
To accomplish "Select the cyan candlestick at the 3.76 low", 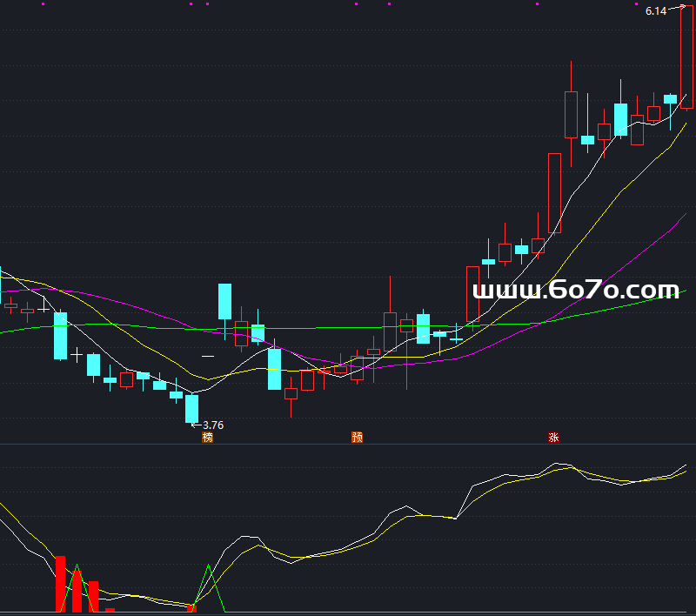I will pos(191,408).
